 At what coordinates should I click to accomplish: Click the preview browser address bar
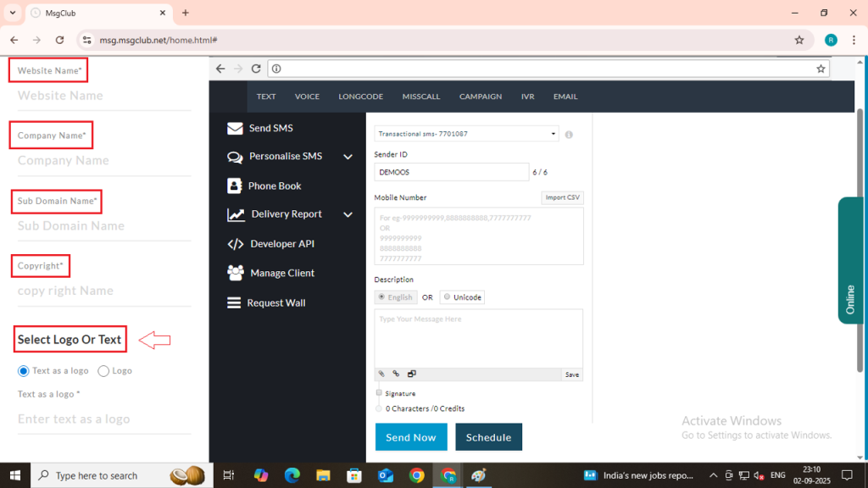tap(548, 69)
